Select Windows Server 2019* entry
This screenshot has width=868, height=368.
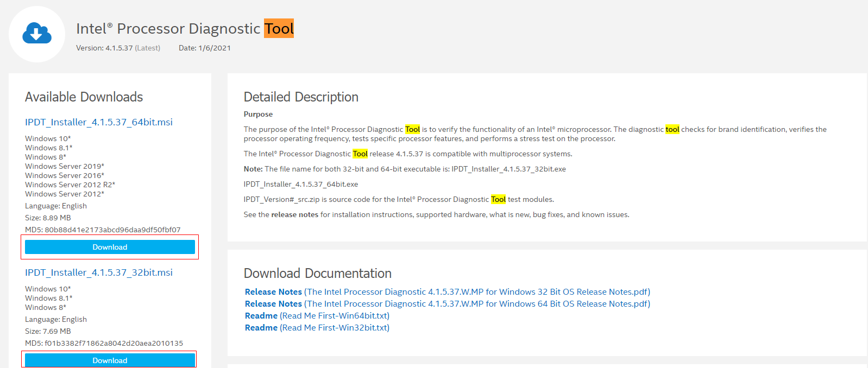pyautogui.click(x=65, y=167)
